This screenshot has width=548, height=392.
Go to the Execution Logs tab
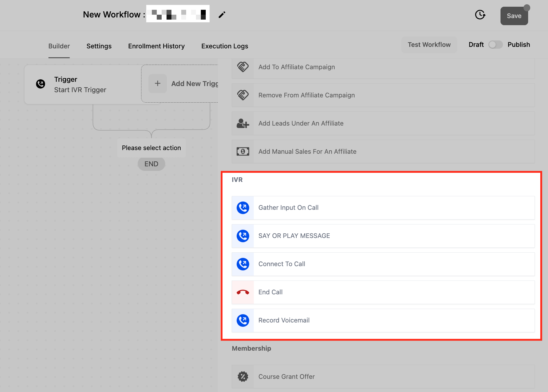(x=225, y=46)
